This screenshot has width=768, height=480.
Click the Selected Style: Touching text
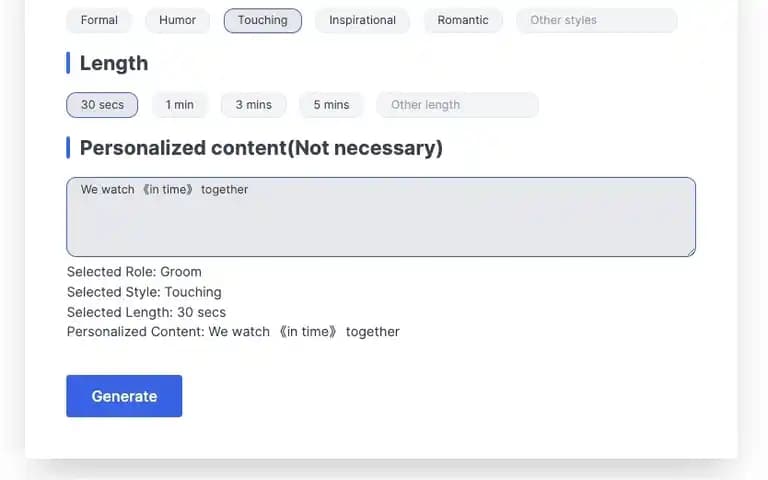[144, 292]
